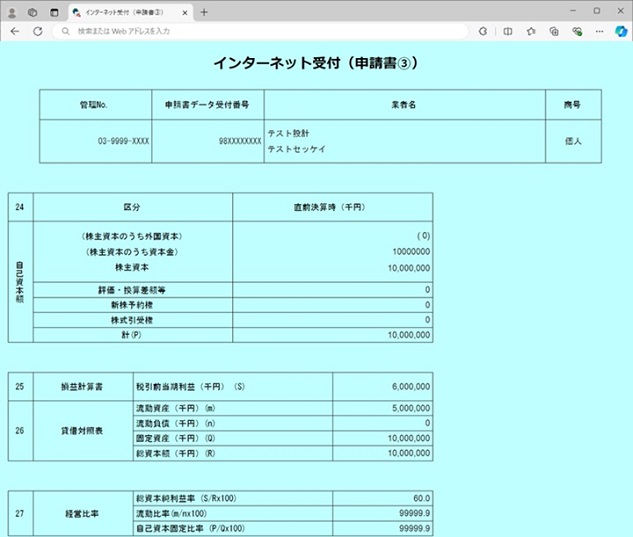633x537 pixels.
Task: Open tab actions menu icon
Action: pyautogui.click(x=54, y=13)
